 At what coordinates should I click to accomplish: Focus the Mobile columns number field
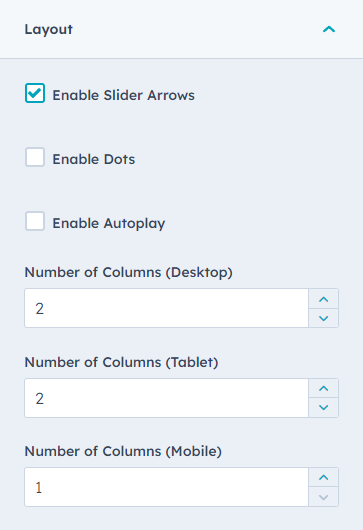pos(166,487)
